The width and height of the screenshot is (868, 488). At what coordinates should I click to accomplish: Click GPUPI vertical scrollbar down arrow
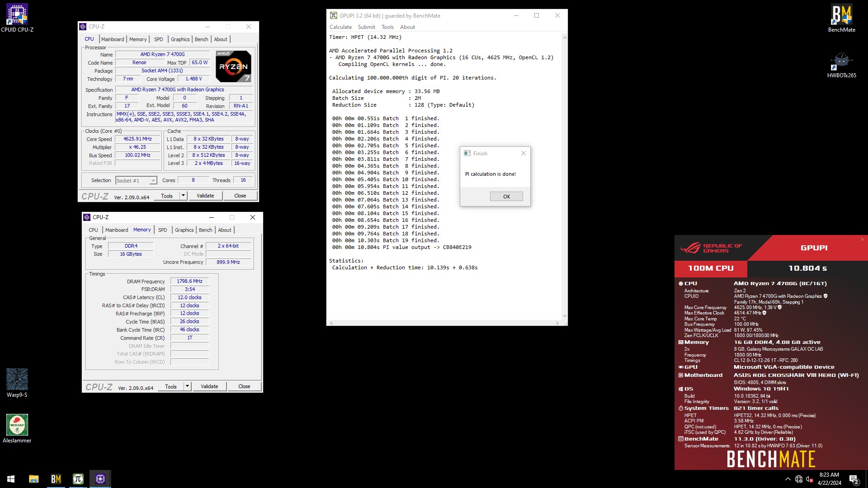(564, 316)
